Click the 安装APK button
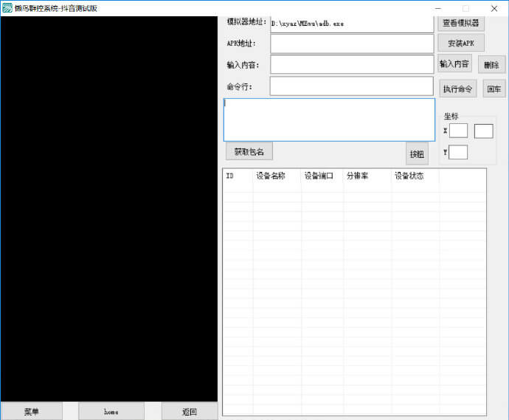Viewport: 509px width, 420px height. click(461, 43)
